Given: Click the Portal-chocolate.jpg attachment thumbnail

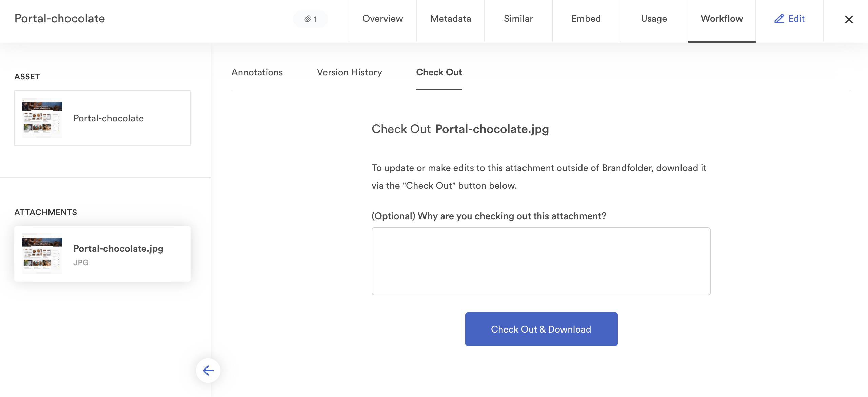Looking at the screenshot, I should (42, 254).
